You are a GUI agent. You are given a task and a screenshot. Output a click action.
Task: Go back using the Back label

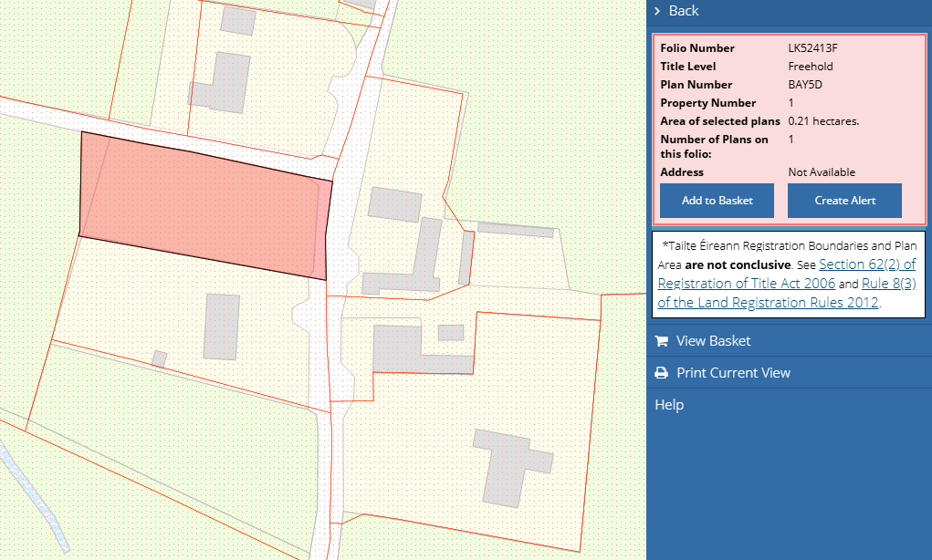(684, 11)
